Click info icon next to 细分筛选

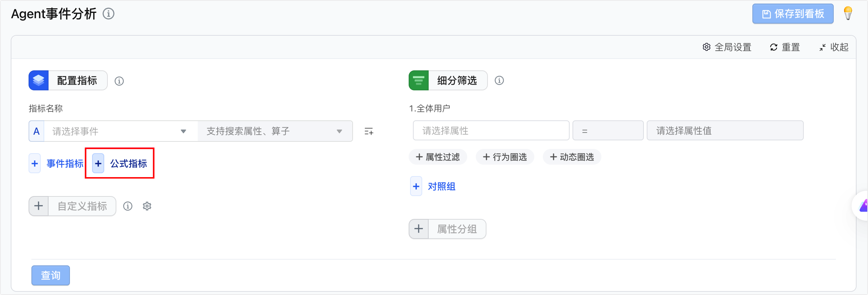[499, 80]
